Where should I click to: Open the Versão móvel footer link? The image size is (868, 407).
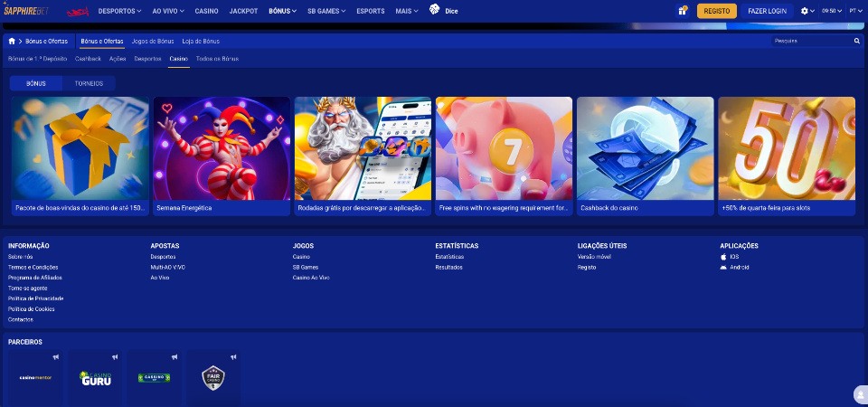point(594,257)
